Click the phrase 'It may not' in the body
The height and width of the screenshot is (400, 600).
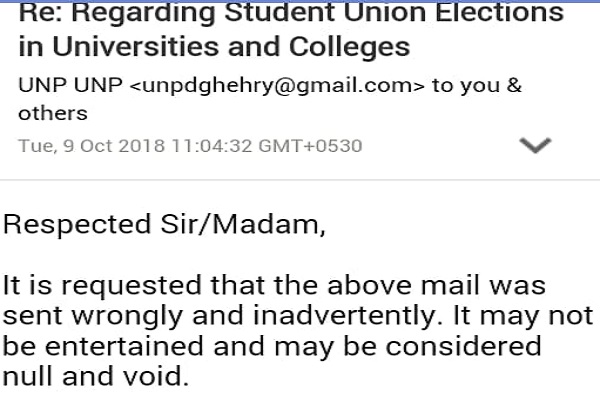point(523,317)
